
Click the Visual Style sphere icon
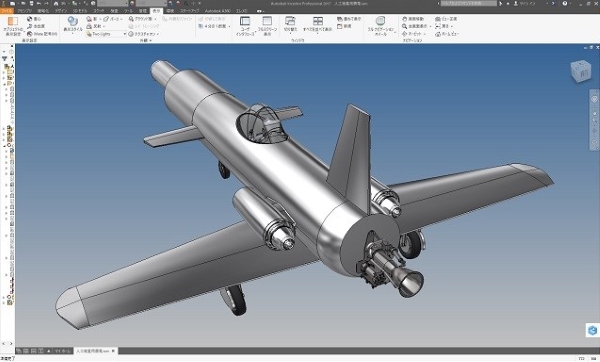tap(72, 21)
